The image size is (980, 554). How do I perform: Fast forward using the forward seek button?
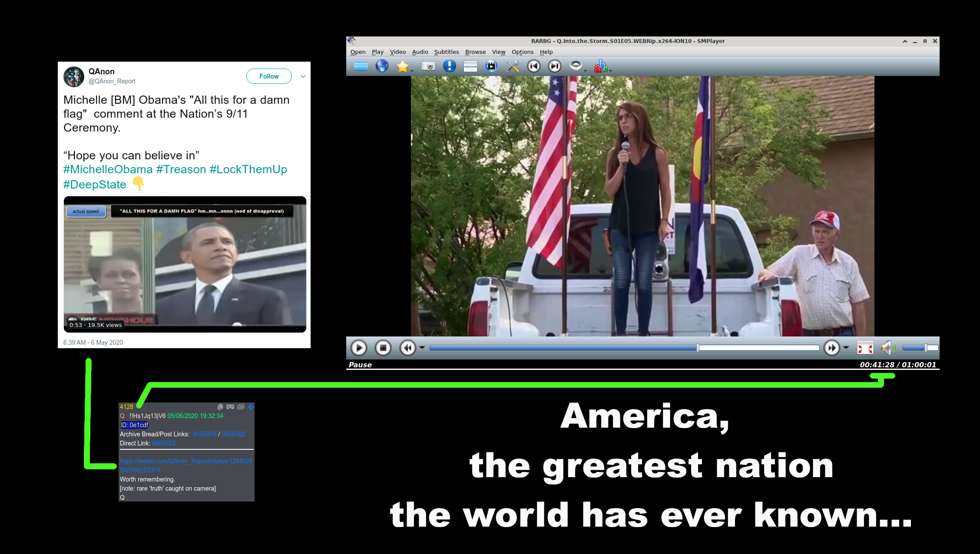(x=832, y=348)
